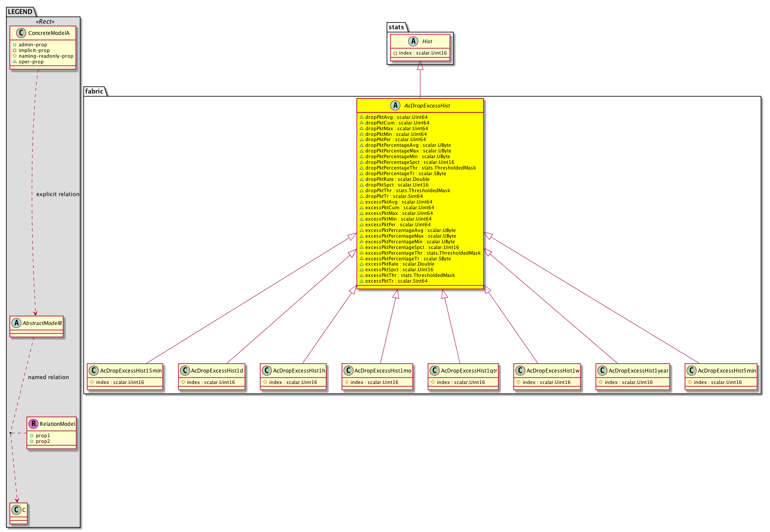This screenshot has height=532, width=770.
Task: Click the 'C' icon of AcDropExcessHist1d
Action: click(184, 371)
